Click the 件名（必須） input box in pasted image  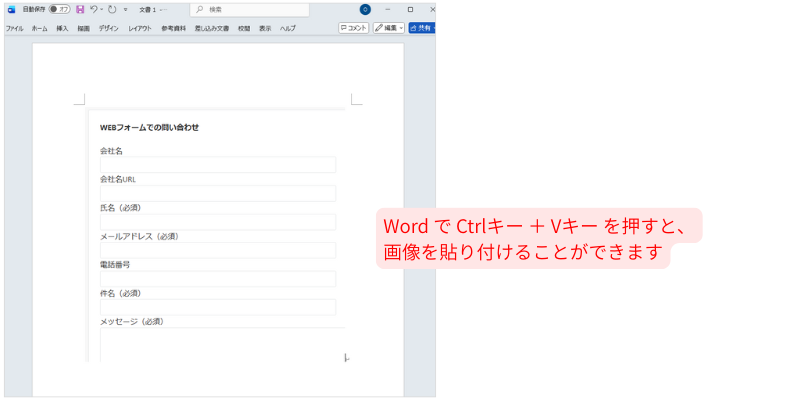click(218, 307)
